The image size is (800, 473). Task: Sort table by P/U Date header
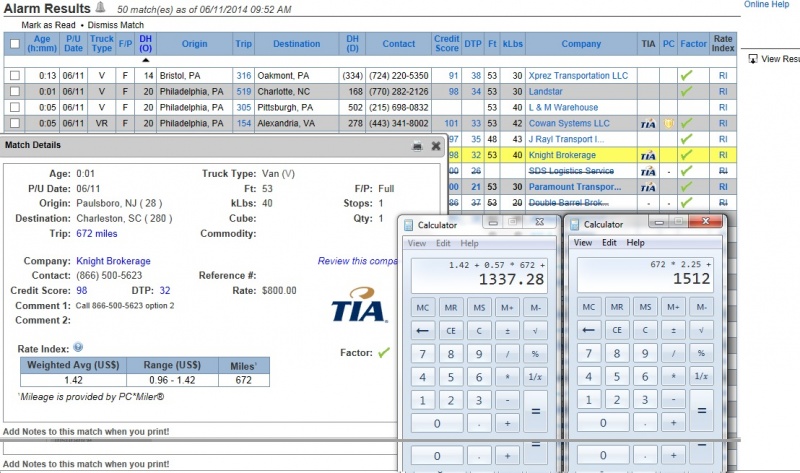(73, 43)
